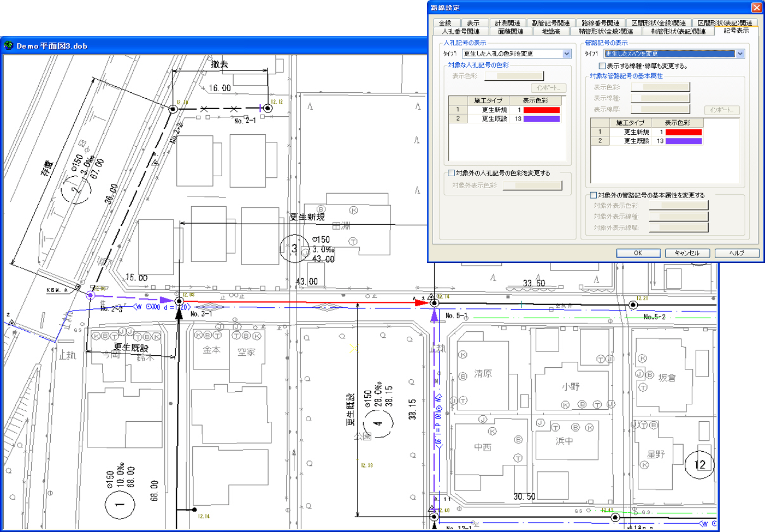Close the 路線設定 dialog with the X
Screen dimensions: 765x532
click(756, 8)
